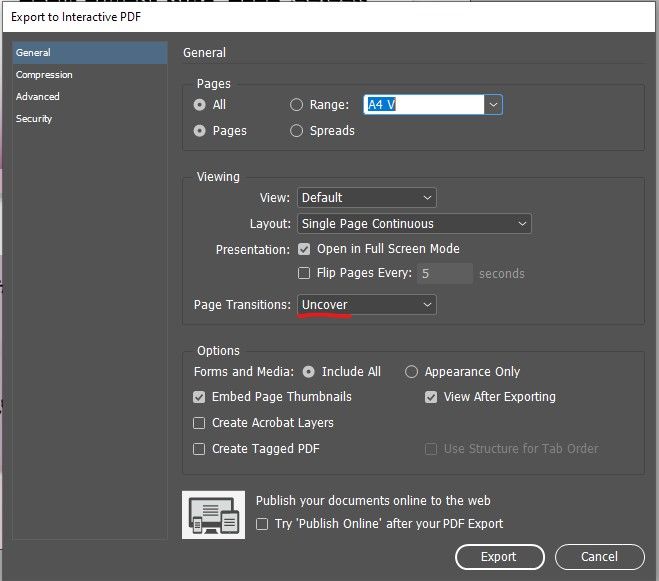Enable Flip Pages Every checkbox
The image size is (659, 581).
304,273
